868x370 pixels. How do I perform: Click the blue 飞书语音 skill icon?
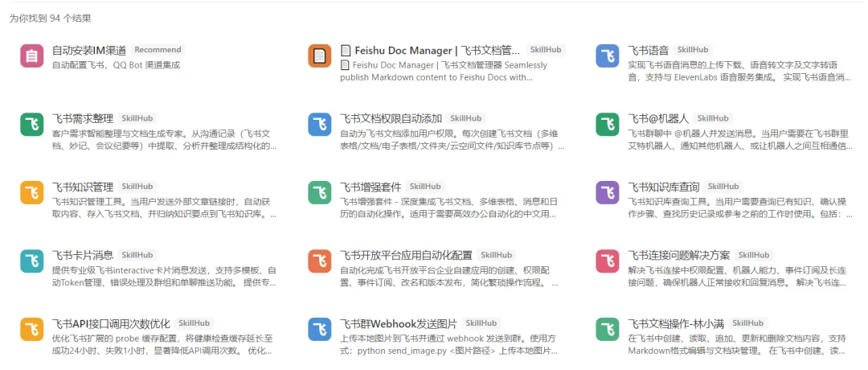(x=608, y=56)
